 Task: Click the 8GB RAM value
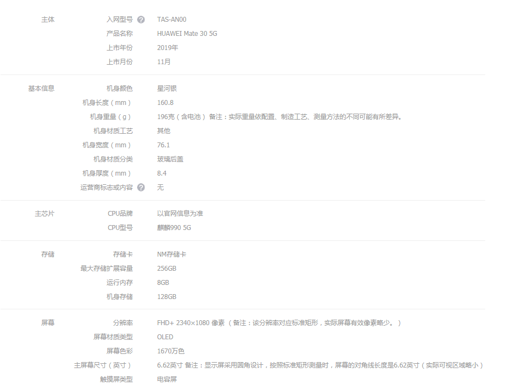(x=163, y=283)
